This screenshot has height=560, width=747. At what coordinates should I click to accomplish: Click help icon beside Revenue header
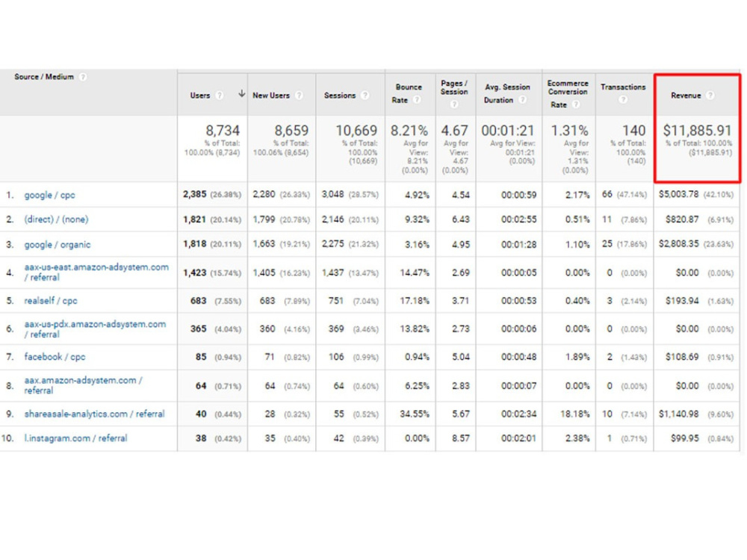(710, 96)
